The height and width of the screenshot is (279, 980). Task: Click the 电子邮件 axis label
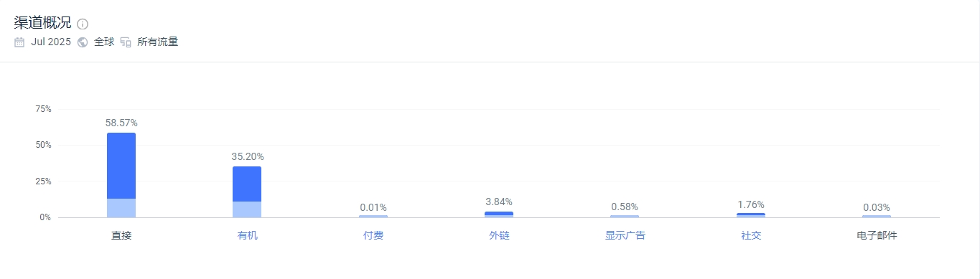click(877, 235)
